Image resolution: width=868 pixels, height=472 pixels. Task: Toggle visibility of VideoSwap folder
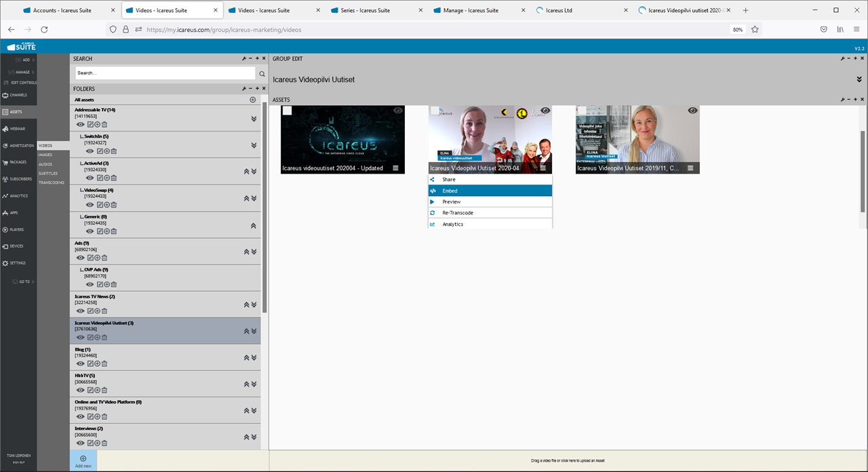(90, 205)
